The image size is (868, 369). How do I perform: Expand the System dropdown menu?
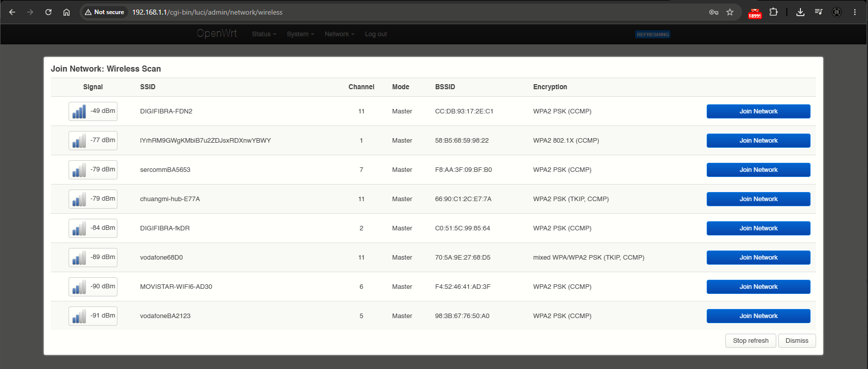(300, 34)
